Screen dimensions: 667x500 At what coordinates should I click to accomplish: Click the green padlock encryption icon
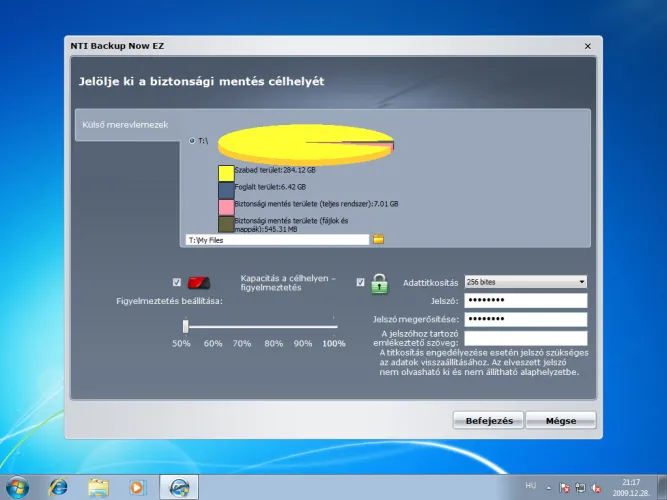click(x=379, y=283)
